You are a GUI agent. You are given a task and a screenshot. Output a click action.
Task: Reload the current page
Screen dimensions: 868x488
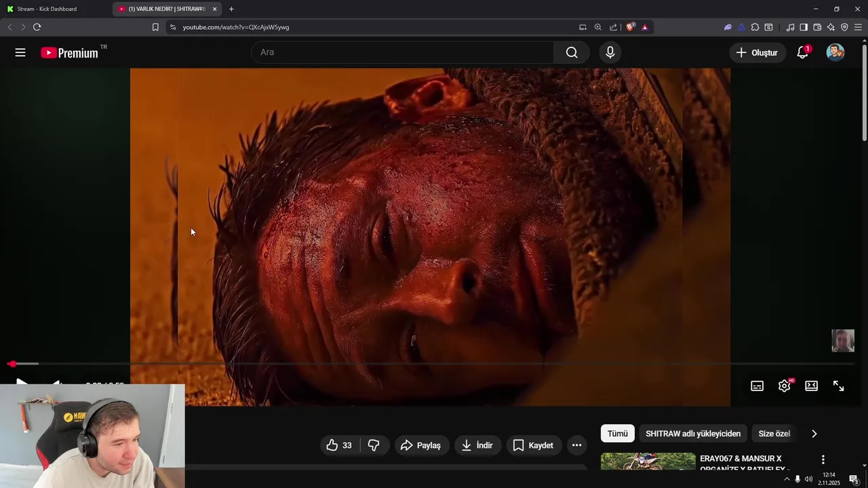(37, 27)
